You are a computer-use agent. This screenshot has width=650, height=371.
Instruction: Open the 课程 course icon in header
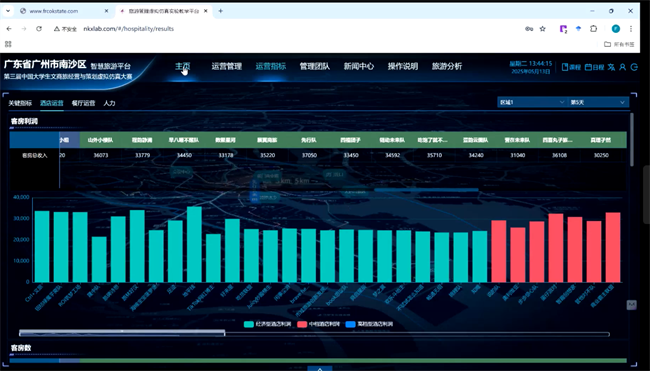click(571, 67)
